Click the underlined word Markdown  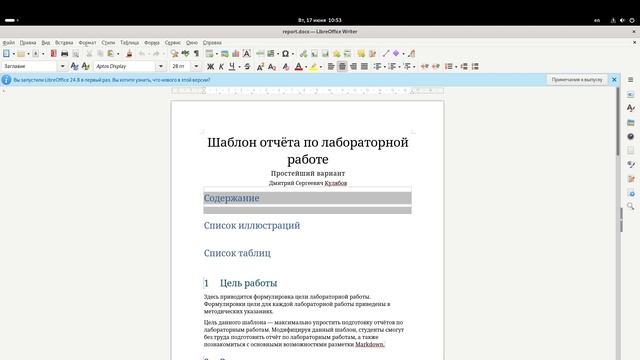pyautogui.click(x=370, y=344)
